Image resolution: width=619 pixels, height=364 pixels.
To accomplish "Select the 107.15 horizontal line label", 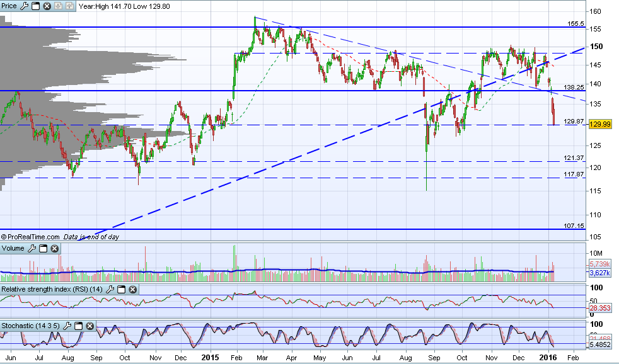I will tap(574, 225).
